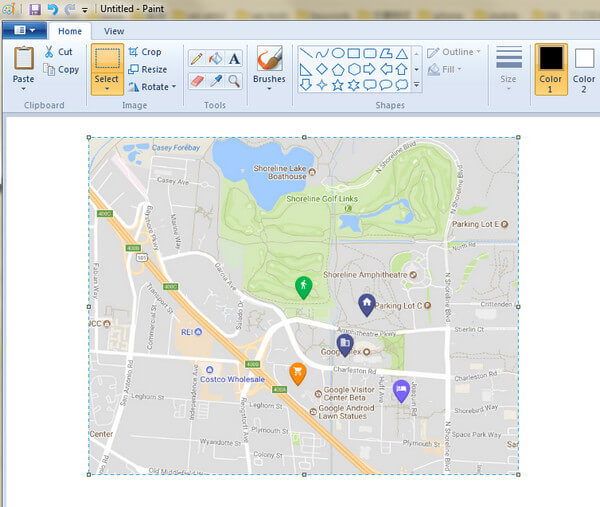Open the Select options dropdown arrow
The image size is (600, 507).
107,89
